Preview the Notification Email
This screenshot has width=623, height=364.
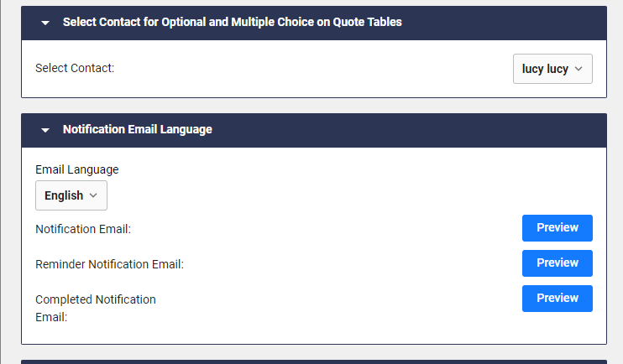558,228
